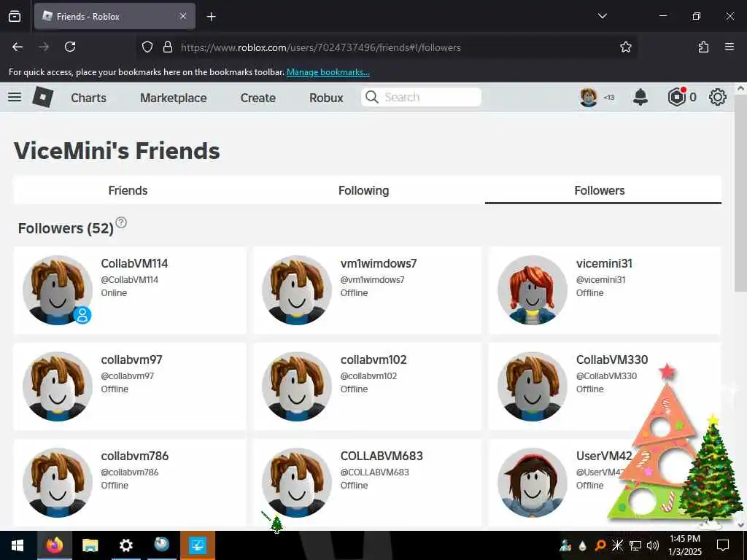The width and height of the screenshot is (747, 560).
Task: Open Settings gear in taskbar
Action: click(x=125, y=545)
